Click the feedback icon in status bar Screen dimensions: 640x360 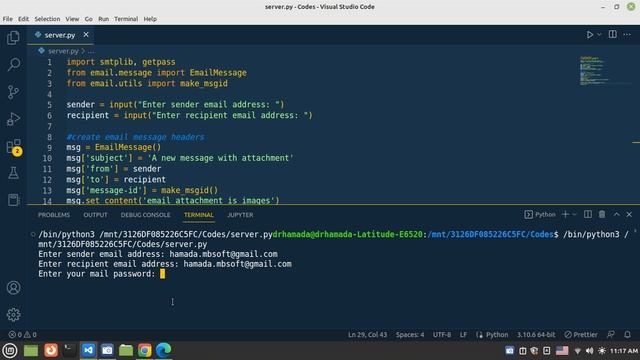coord(611,334)
